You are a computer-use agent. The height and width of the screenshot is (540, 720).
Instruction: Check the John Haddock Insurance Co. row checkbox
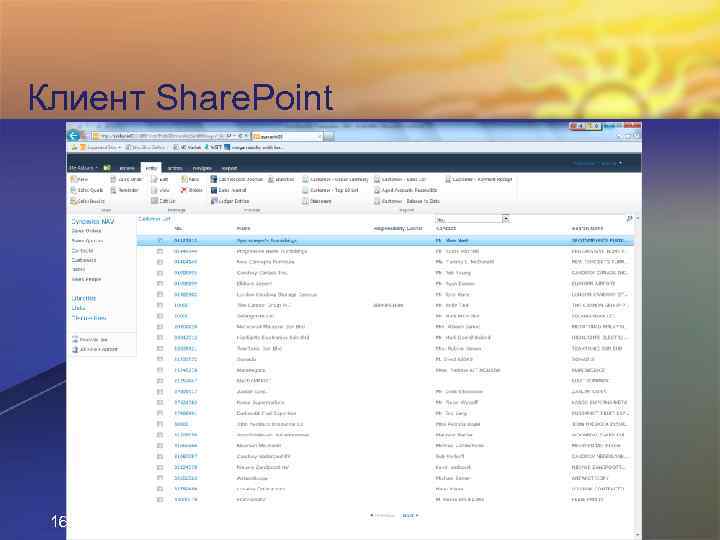(160, 424)
